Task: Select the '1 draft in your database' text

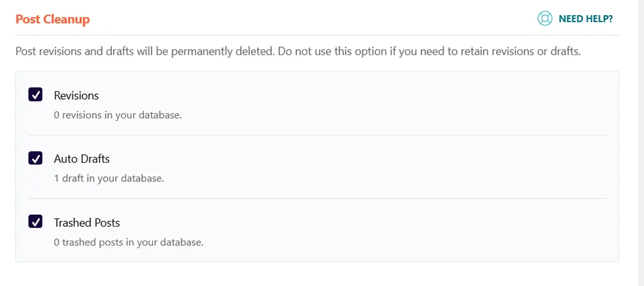Action: click(x=109, y=179)
